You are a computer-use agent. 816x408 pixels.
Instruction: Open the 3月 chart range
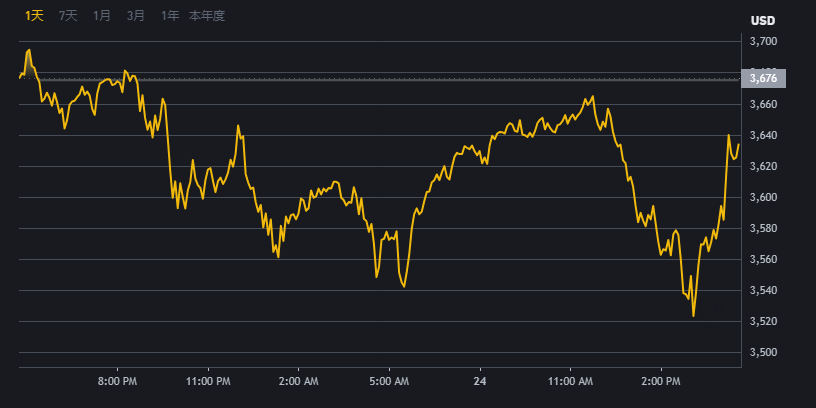(136, 16)
